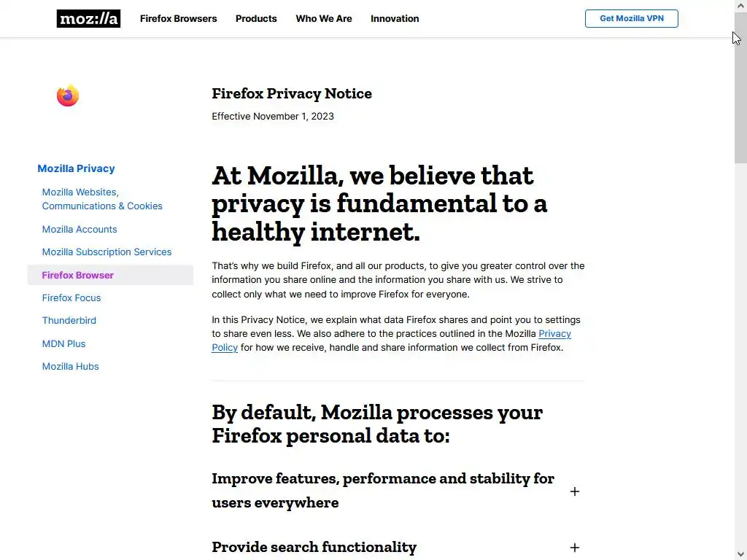Open the MDN Plus sidebar link
Screen dimensions: 747x560
point(63,343)
